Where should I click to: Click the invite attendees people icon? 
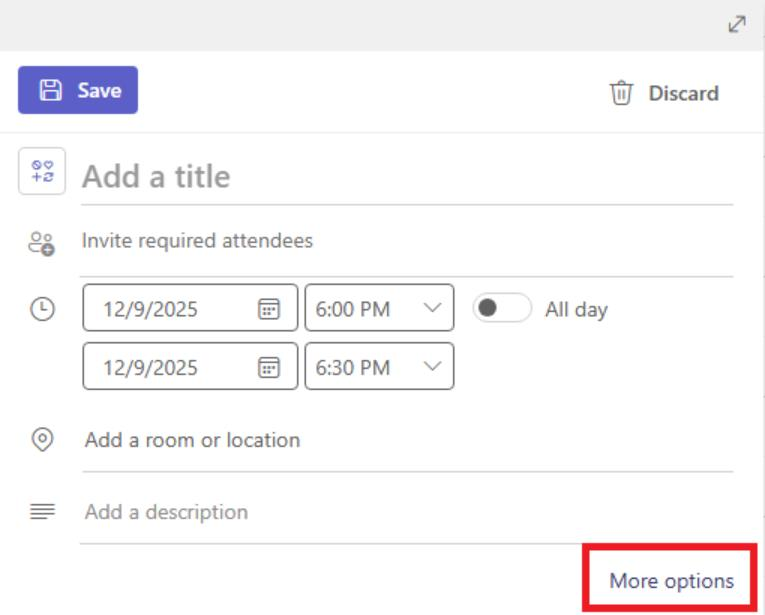[x=41, y=243]
